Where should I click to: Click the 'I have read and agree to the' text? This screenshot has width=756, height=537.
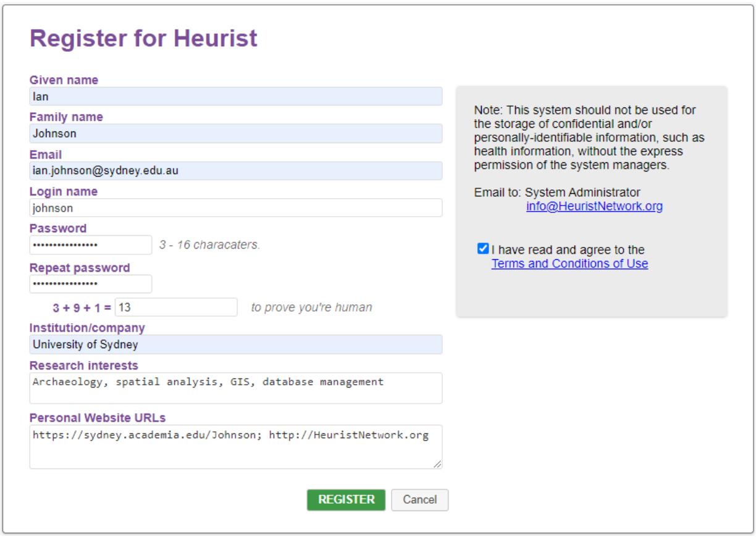coord(568,250)
